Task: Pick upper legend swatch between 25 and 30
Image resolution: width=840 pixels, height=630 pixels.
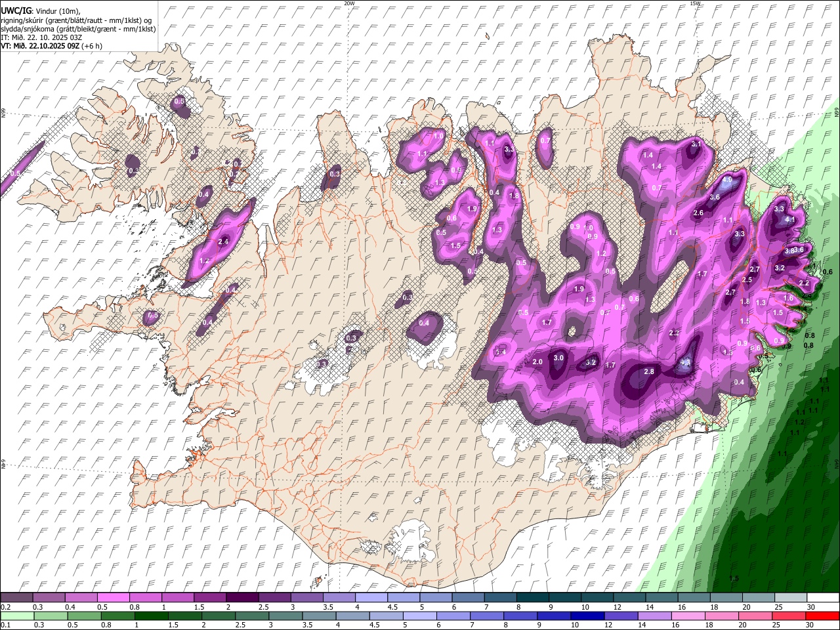Action: click(791, 598)
